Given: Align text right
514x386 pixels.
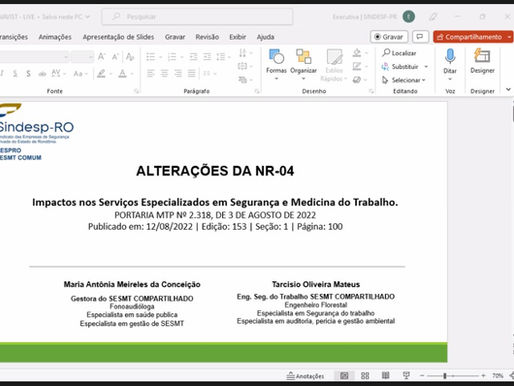Looking at the screenshot, I should tap(178, 73).
